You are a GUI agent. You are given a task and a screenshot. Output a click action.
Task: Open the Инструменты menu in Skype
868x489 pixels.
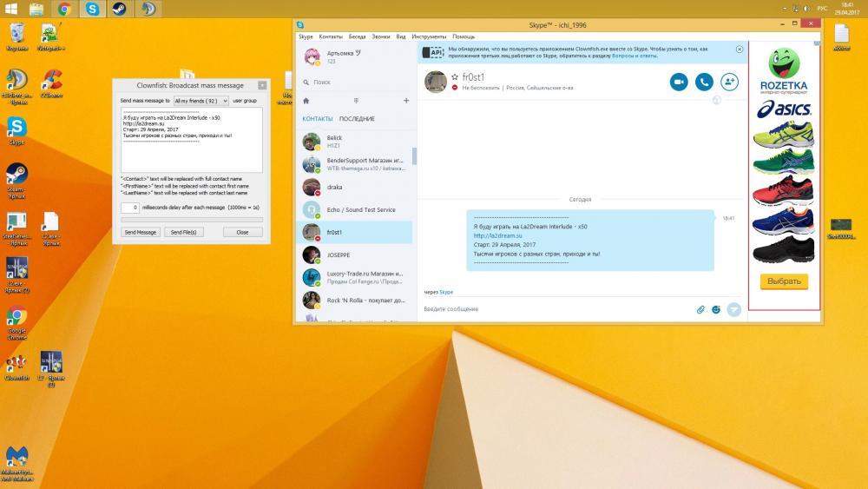429,36
